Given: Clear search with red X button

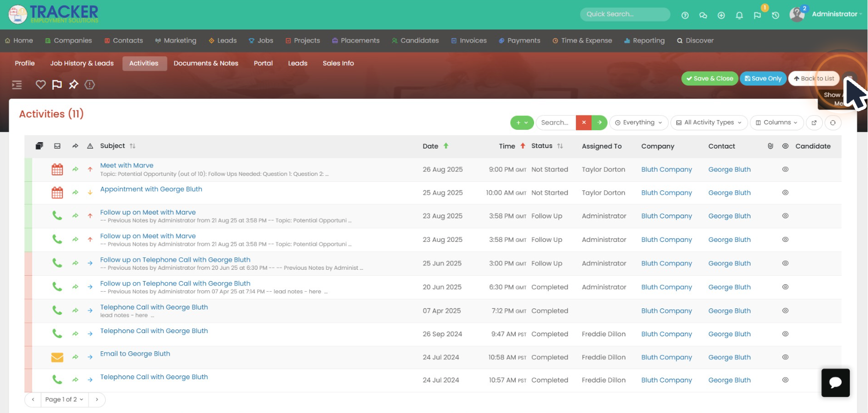Looking at the screenshot, I should (583, 123).
